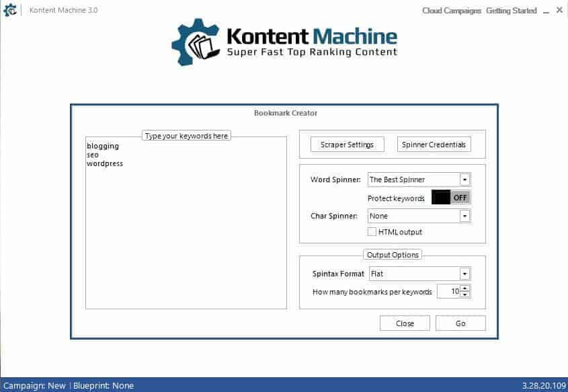Click the 'Output Options' label
This screenshot has width=568, height=392.
click(393, 255)
